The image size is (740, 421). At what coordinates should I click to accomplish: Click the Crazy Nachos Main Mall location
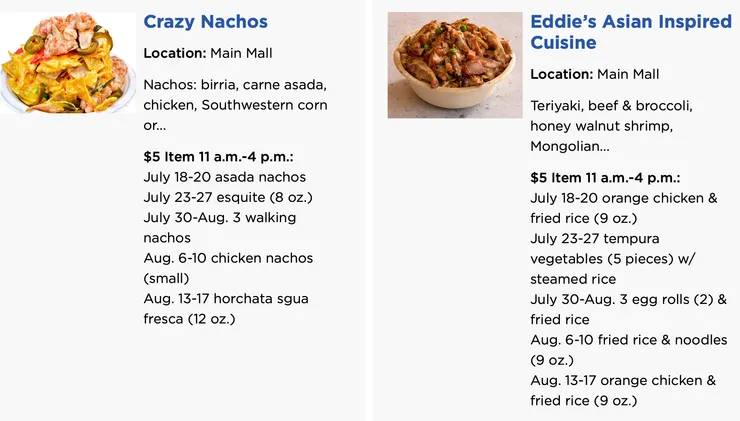[x=208, y=53]
